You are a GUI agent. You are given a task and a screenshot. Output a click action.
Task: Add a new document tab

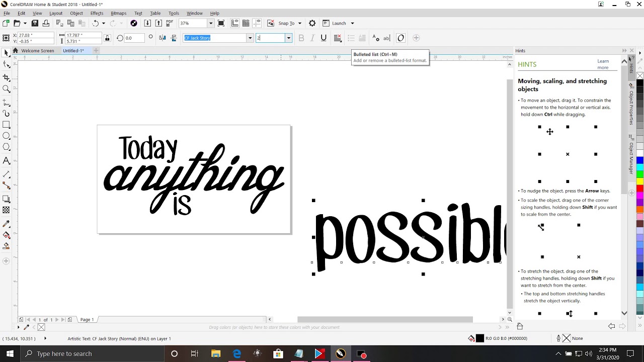(x=96, y=51)
